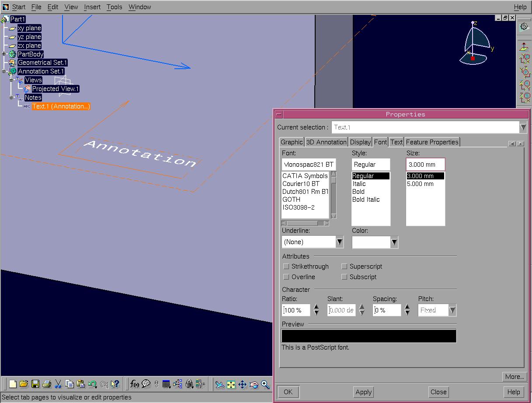Click OK in the Properties dialog
Viewport: 532px width, 403px height.
click(x=288, y=392)
